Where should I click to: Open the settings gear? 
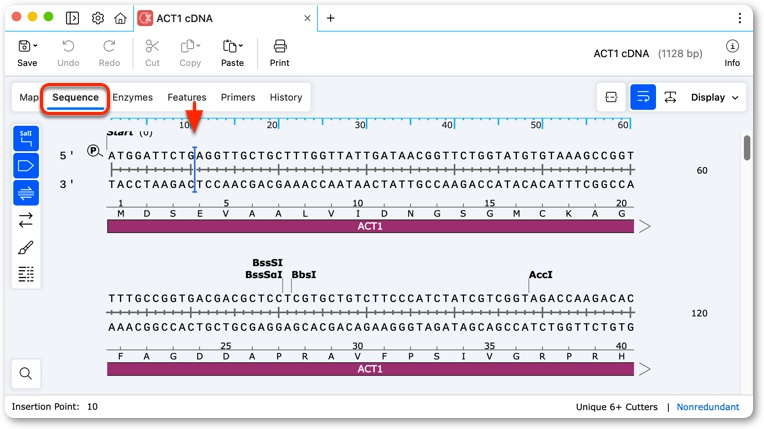(97, 18)
